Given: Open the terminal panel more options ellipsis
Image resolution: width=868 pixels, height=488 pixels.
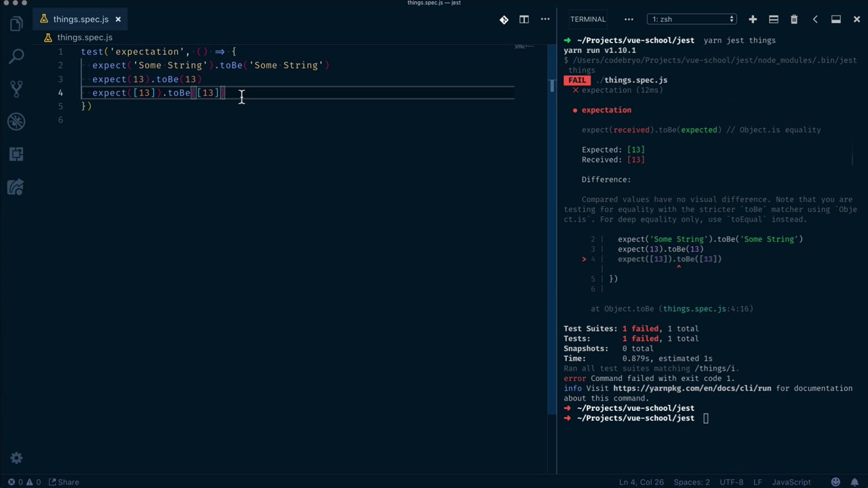Looking at the screenshot, I should tap(629, 19).
